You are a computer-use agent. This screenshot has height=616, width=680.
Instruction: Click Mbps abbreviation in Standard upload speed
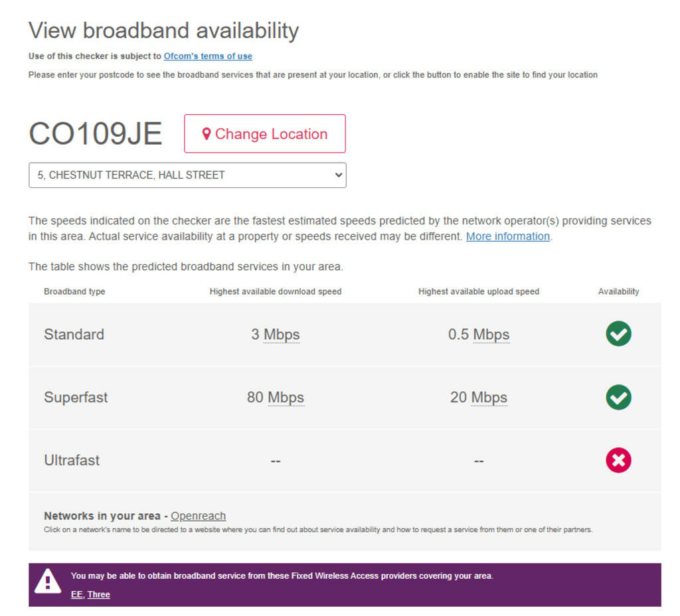point(491,335)
